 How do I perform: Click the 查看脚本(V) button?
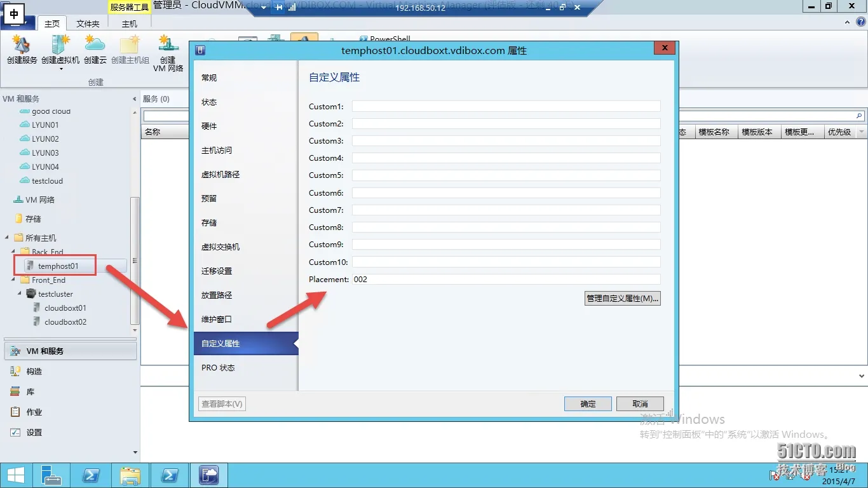click(222, 403)
